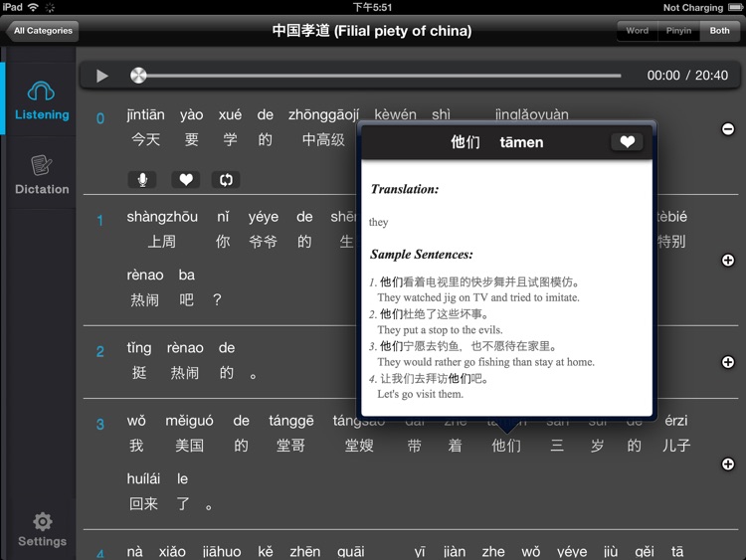Seek along the audio progress track
The height and width of the screenshot is (560, 746).
(x=376, y=76)
